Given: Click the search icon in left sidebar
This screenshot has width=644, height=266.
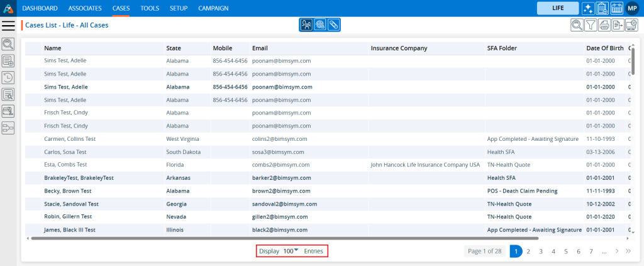Looking at the screenshot, I should [x=8, y=44].
